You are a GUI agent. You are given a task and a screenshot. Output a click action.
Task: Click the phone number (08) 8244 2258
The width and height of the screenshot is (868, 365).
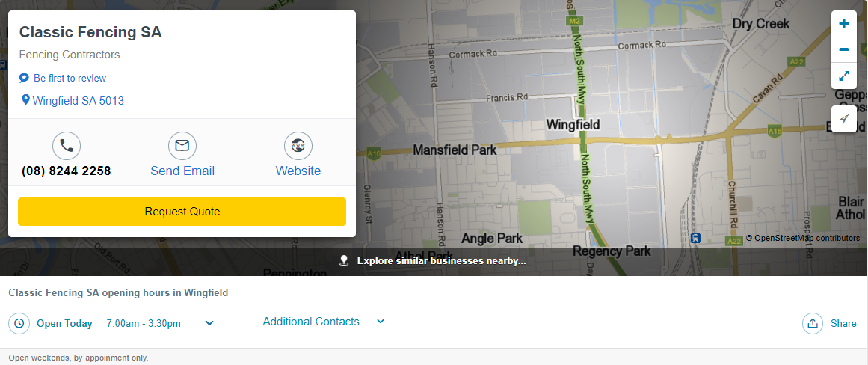click(67, 171)
